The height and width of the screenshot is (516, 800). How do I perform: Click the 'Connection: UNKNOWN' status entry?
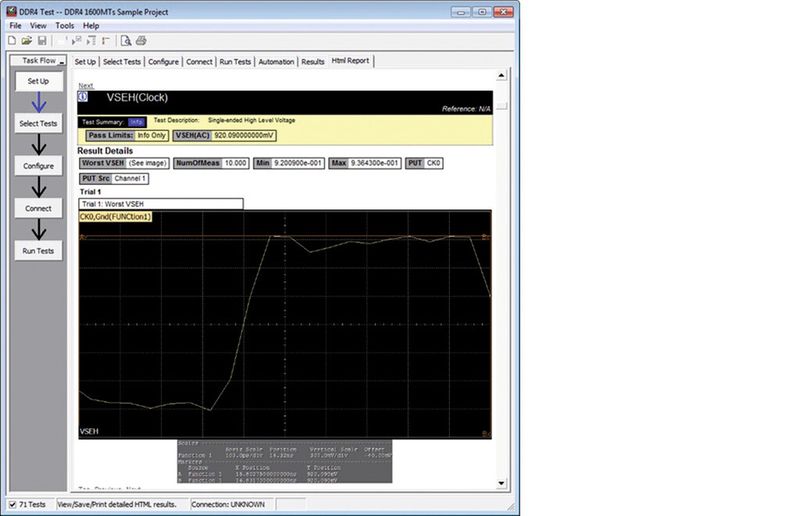point(228,504)
